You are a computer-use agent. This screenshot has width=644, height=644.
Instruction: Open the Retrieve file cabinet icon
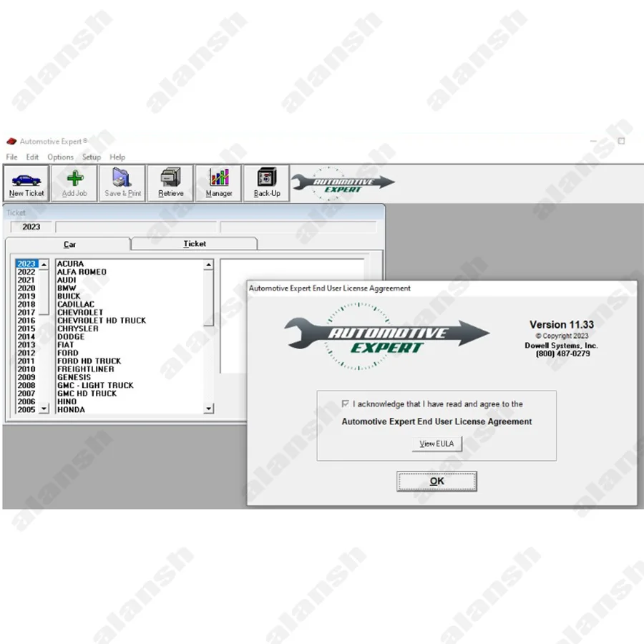(x=170, y=177)
